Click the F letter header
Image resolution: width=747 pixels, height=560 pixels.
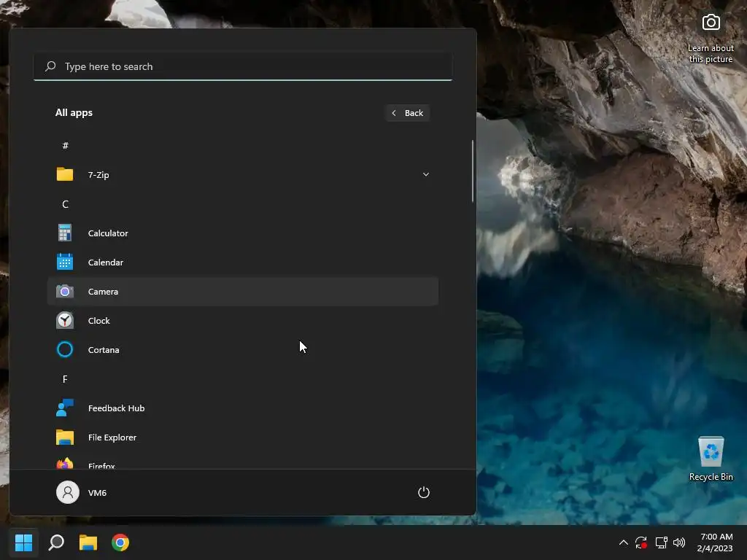pyautogui.click(x=65, y=379)
